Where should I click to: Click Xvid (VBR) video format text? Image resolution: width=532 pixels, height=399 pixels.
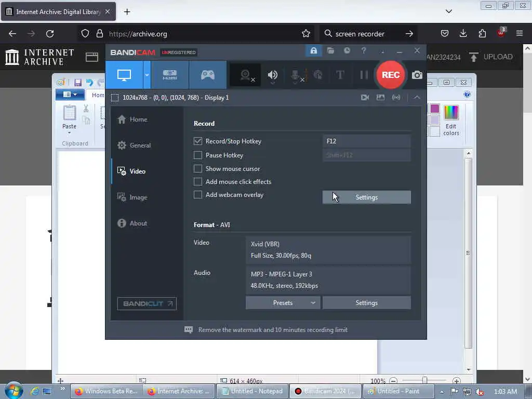point(265,244)
